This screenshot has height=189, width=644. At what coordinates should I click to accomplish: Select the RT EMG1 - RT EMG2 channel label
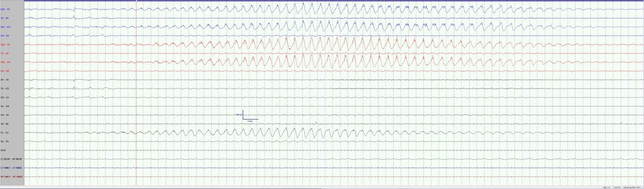pos(11,177)
